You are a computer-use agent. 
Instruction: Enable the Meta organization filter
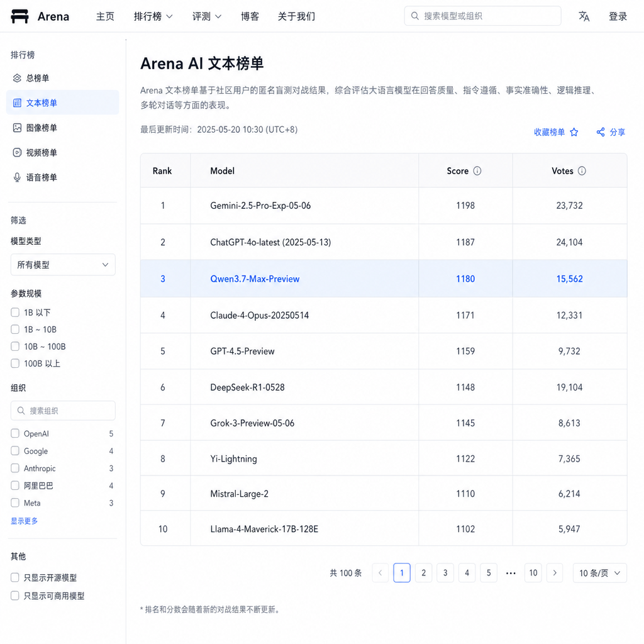point(15,502)
